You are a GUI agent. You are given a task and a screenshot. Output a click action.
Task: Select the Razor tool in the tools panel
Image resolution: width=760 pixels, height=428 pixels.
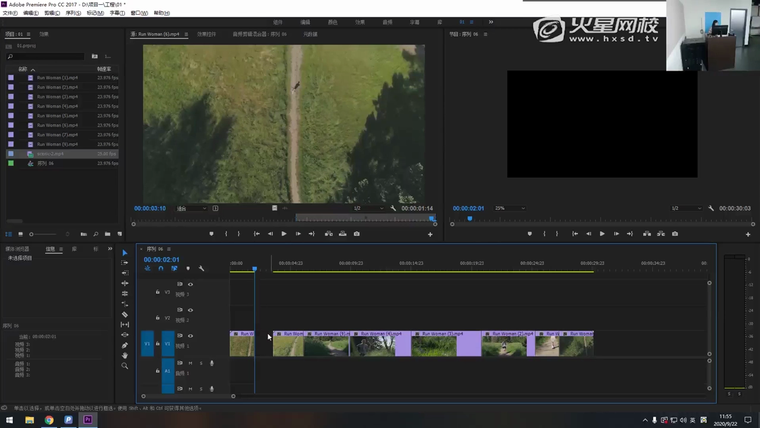[125, 314]
